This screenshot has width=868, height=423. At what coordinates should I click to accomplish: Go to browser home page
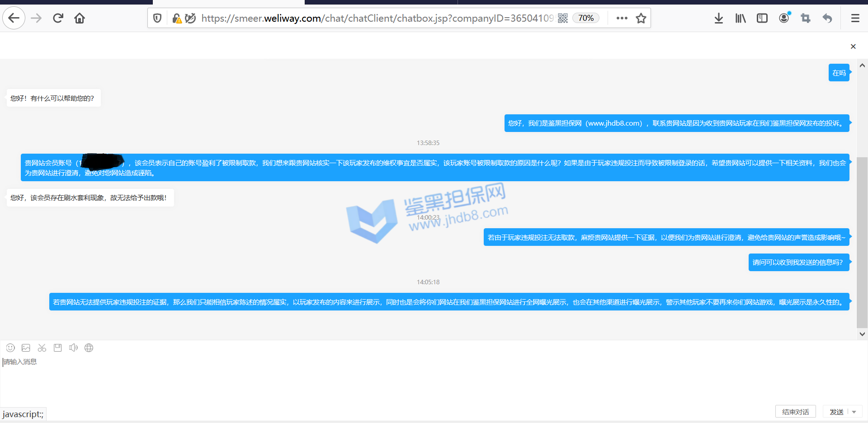[x=80, y=18]
